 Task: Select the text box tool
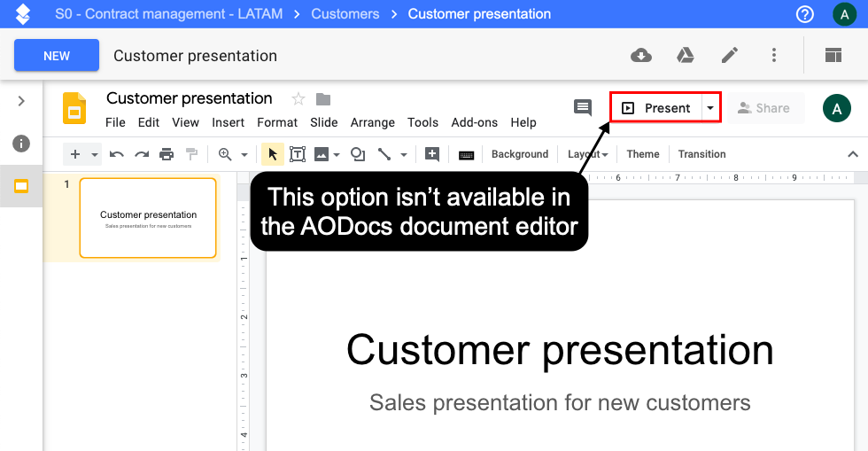(298, 154)
